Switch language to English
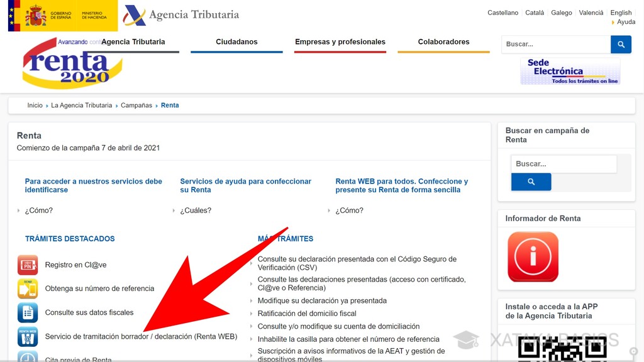 [621, 13]
